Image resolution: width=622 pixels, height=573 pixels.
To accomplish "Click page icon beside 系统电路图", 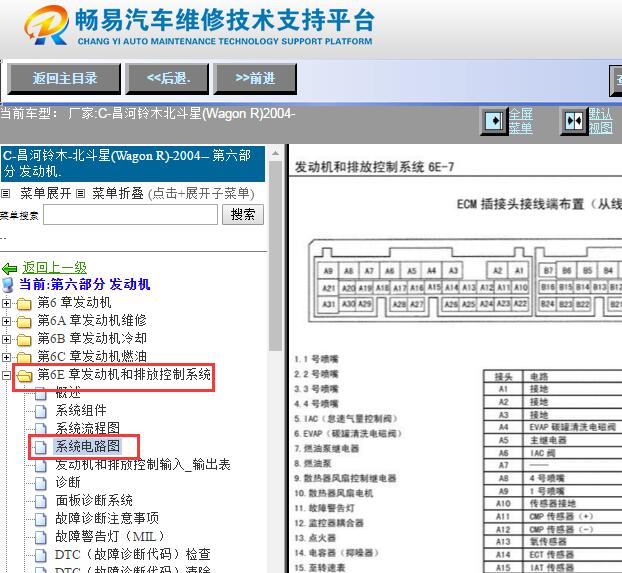I will [41, 447].
